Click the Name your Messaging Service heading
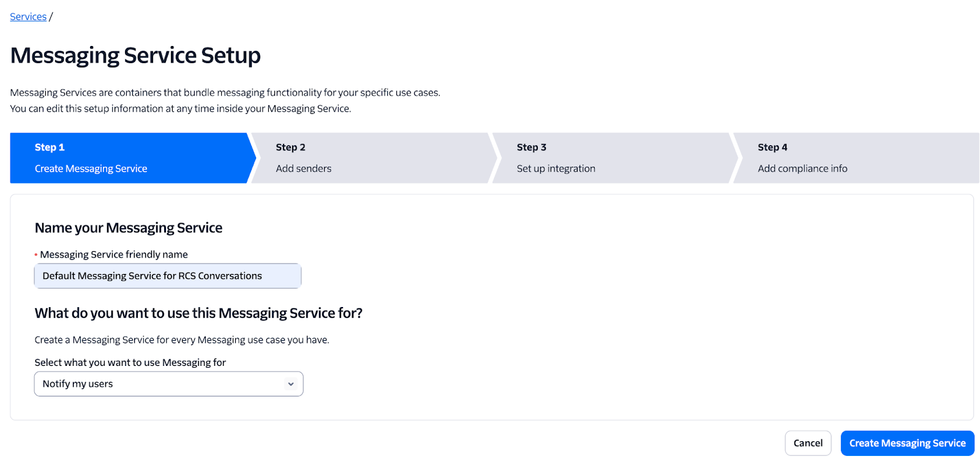980x467 pixels. [x=129, y=228]
